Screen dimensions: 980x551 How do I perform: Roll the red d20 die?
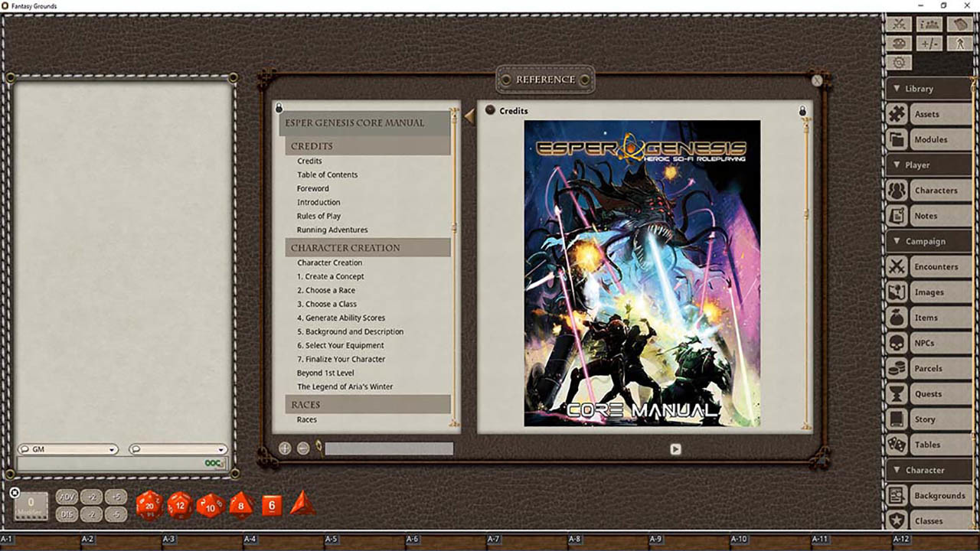[150, 504]
